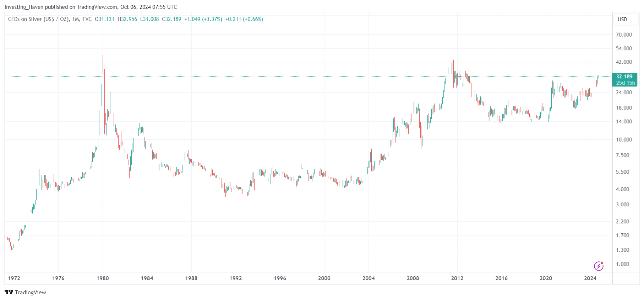Image resolution: width=644 pixels, height=300 pixels.
Task: Click the purple lightning bolt icon
Action: pos(599,266)
